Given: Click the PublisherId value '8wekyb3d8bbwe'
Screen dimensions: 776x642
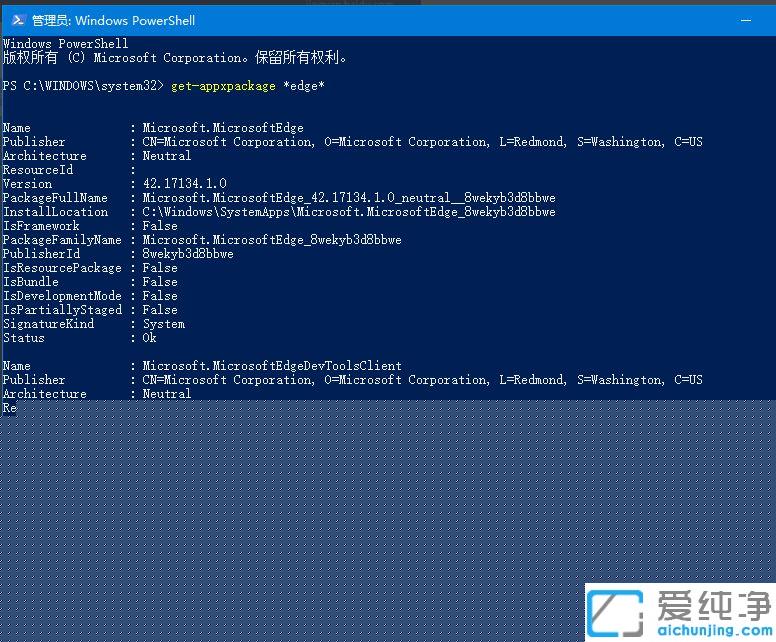Looking at the screenshot, I should [188, 254].
